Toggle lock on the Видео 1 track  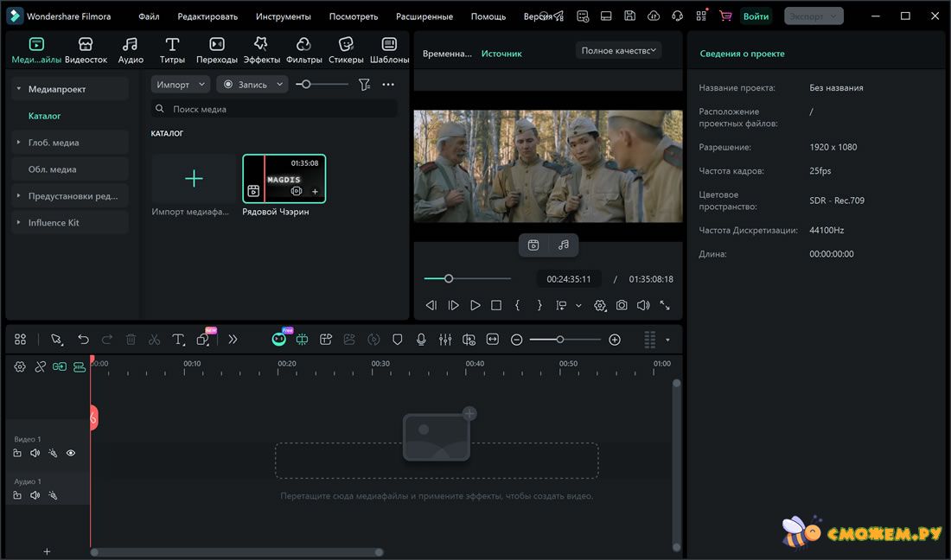point(17,453)
